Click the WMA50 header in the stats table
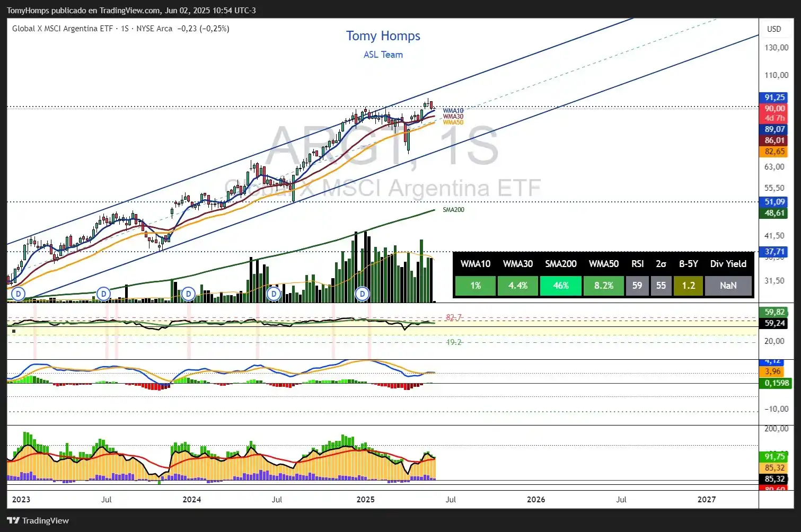The image size is (801, 532). click(x=604, y=264)
